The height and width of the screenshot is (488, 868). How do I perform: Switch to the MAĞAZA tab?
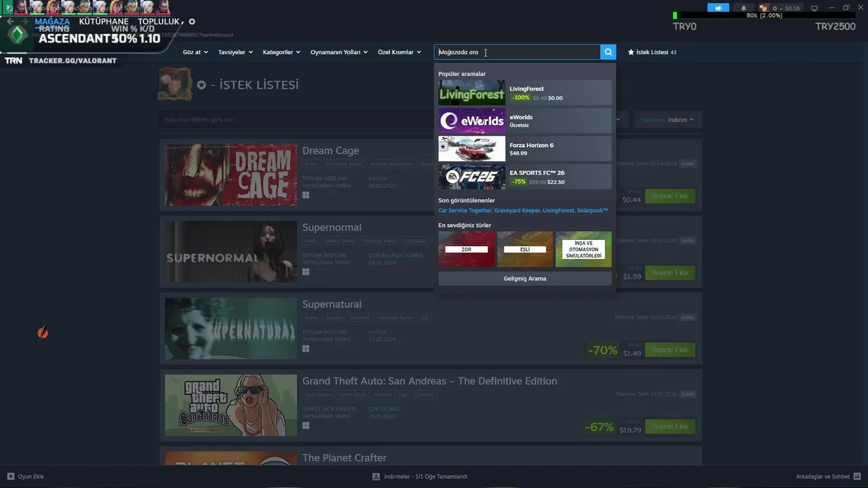tap(52, 22)
